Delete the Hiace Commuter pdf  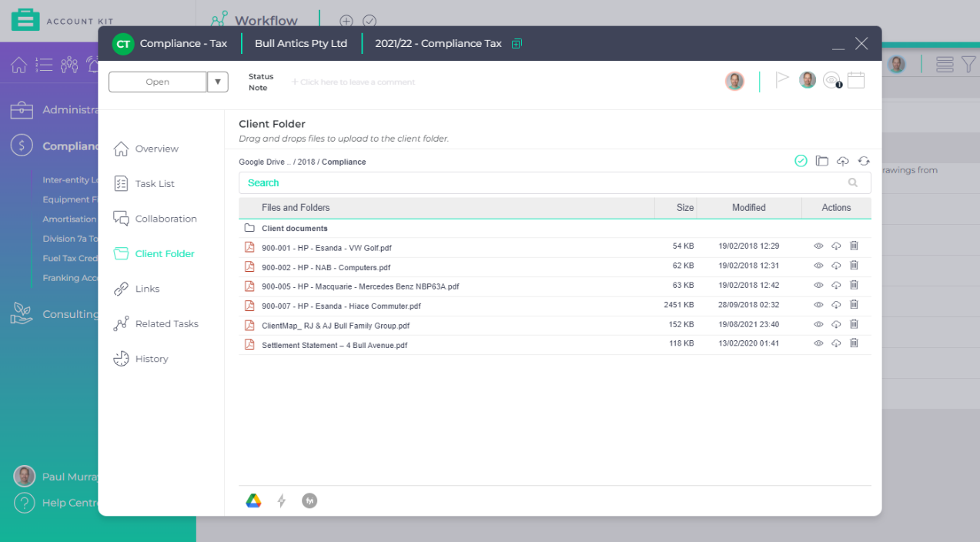[x=854, y=305]
